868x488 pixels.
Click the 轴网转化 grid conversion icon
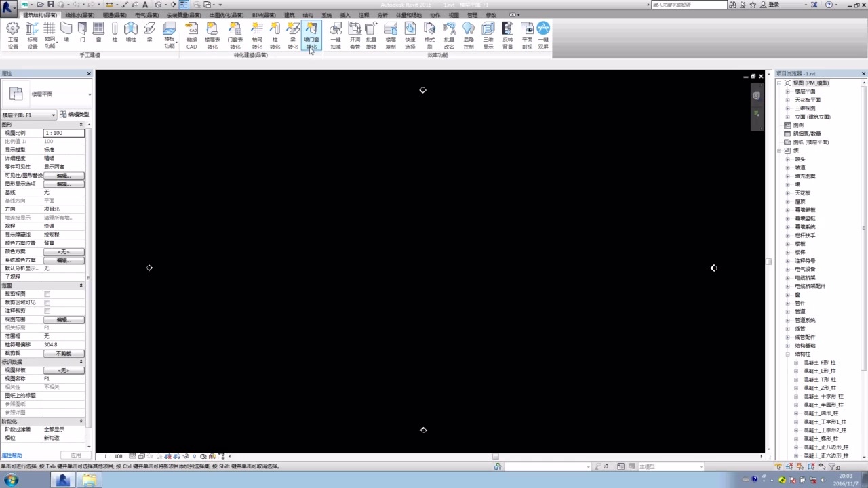coord(257,35)
